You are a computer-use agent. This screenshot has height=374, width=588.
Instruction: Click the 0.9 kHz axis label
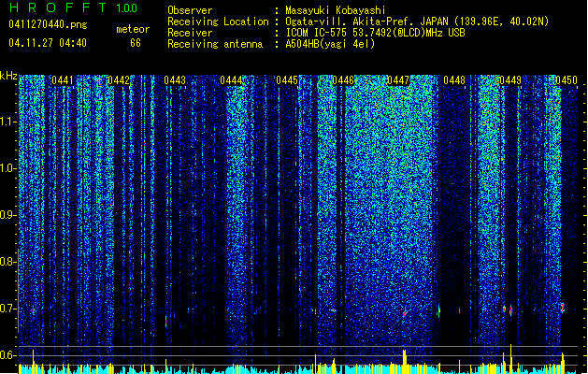8,215
